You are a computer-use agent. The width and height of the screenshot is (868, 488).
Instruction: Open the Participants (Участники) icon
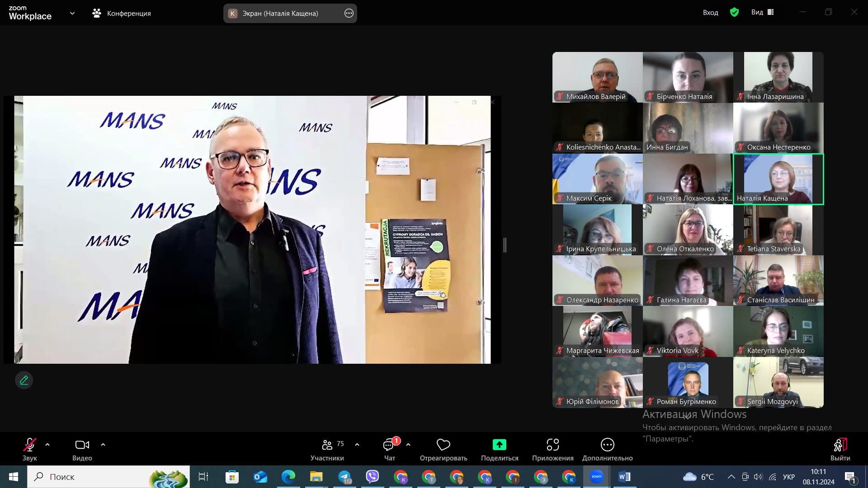coord(327,445)
